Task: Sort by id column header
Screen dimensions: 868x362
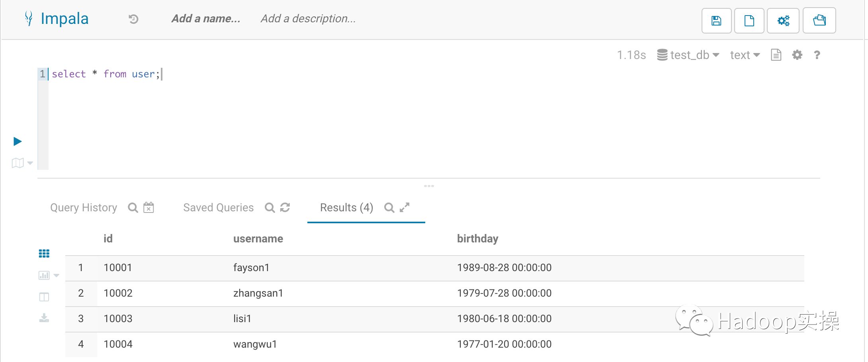Action: pos(108,239)
